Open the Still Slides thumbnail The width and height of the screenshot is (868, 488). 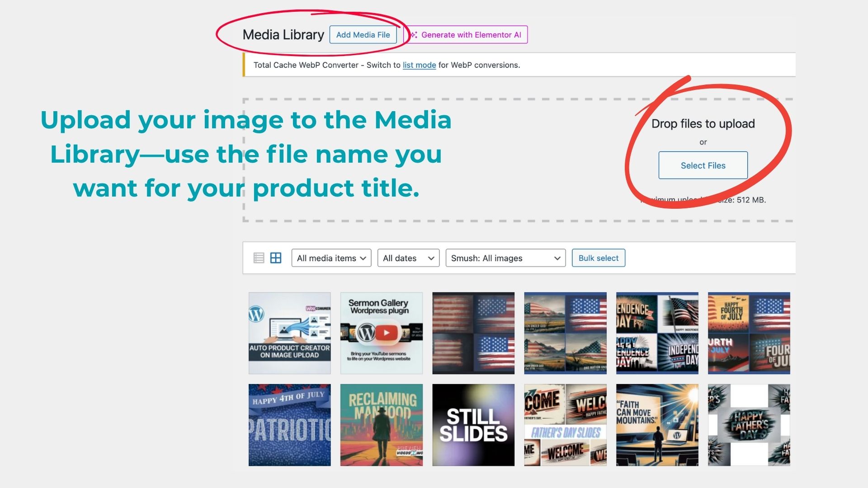point(473,425)
